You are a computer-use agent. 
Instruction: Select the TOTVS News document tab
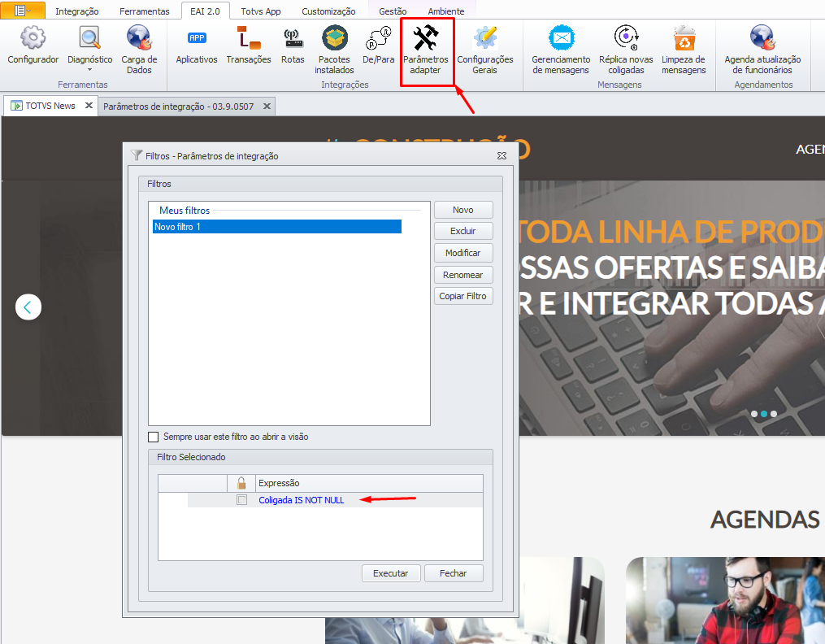[x=50, y=106]
